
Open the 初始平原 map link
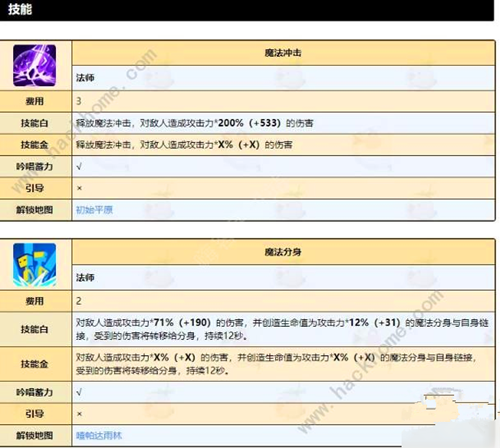[x=94, y=210]
